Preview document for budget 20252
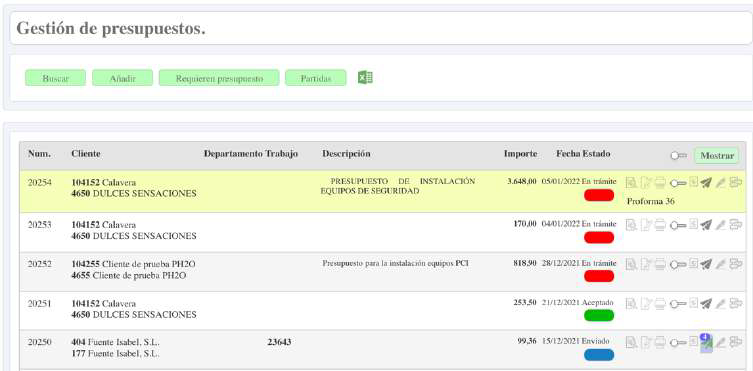Viewport: 753px width, 371px height. coord(631,263)
